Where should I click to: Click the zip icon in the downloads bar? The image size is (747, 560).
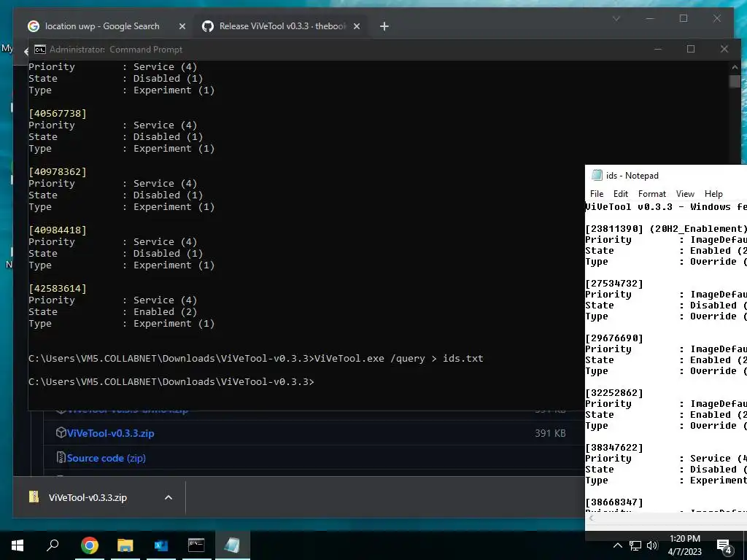(x=34, y=497)
